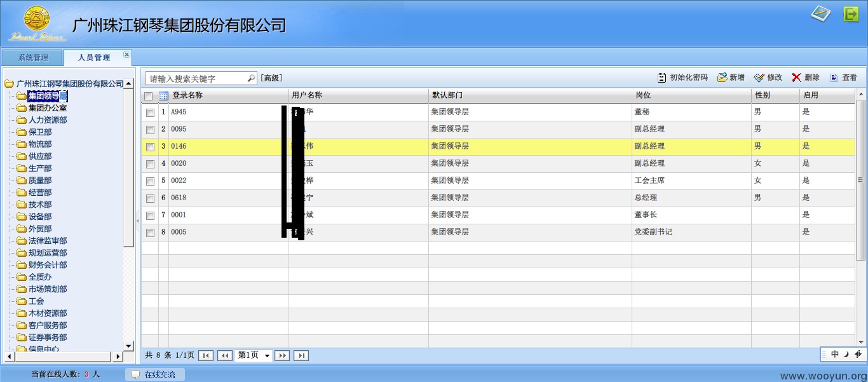The width and height of the screenshot is (868, 382).
Task: Check row 3 checkbox for 0146
Action: point(150,147)
